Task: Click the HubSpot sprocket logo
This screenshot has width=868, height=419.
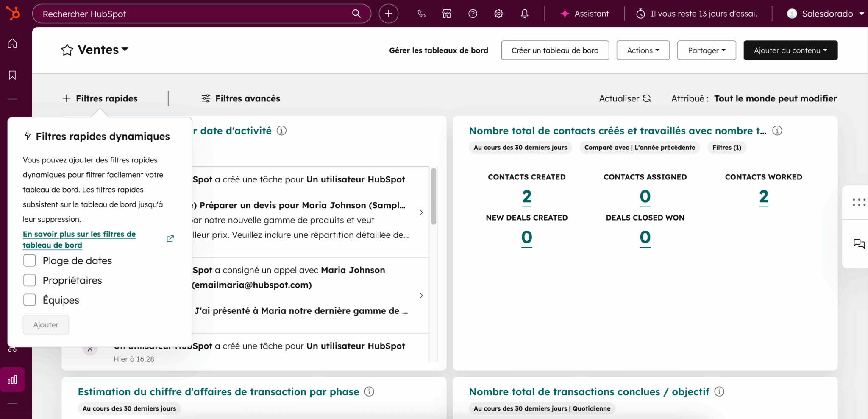Action: [x=13, y=14]
